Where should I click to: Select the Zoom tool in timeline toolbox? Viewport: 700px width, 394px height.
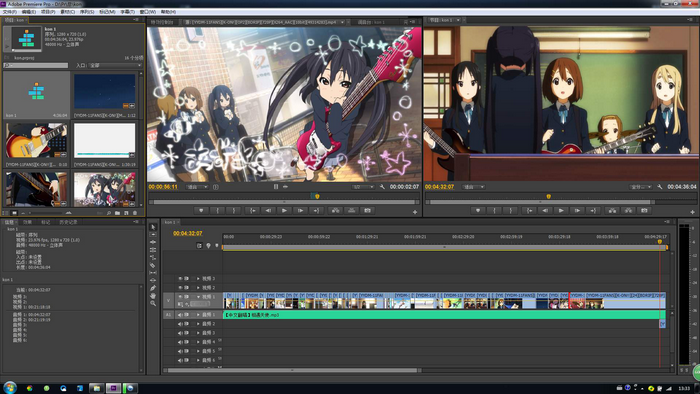153,303
